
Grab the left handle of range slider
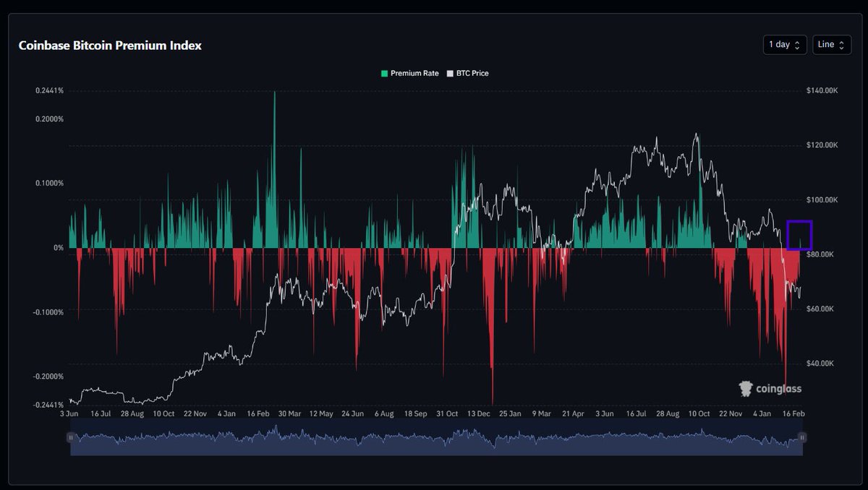point(71,437)
